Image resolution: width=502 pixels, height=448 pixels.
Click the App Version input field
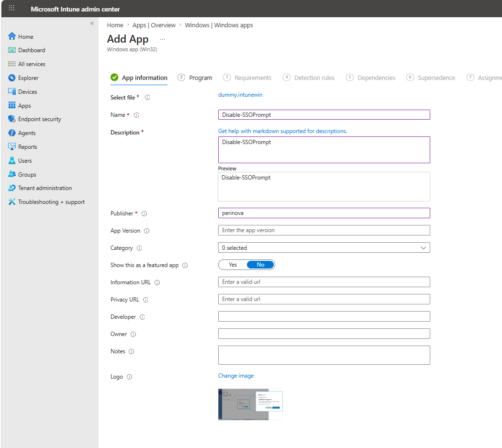click(x=324, y=230)
